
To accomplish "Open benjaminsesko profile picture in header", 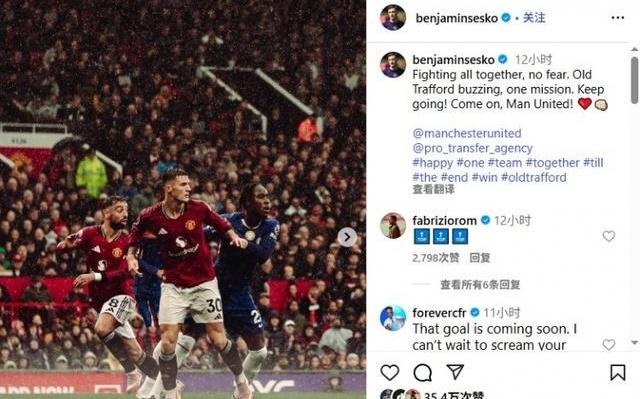I will [x=393, y=18].
